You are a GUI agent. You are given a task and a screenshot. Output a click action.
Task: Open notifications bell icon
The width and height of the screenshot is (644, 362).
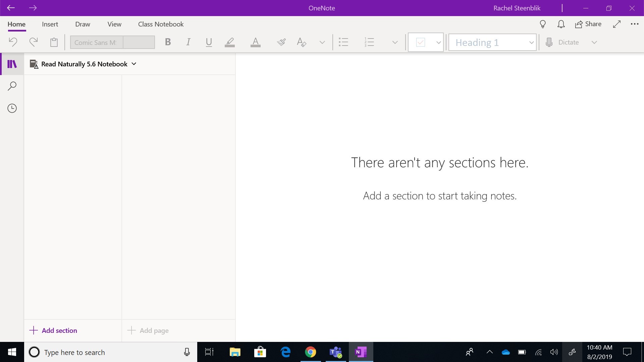pyautogui.click(x=561, y=24)
